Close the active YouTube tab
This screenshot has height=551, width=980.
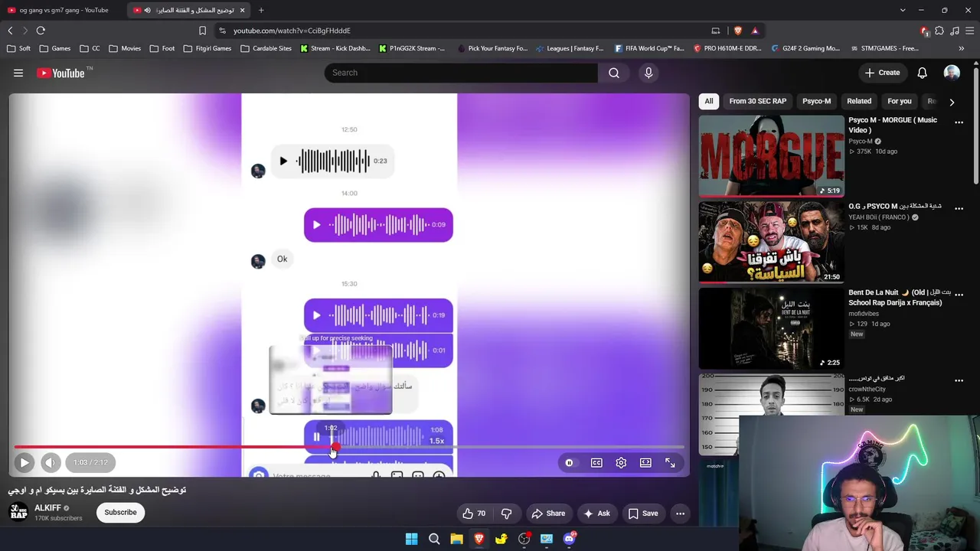(242, 10)
